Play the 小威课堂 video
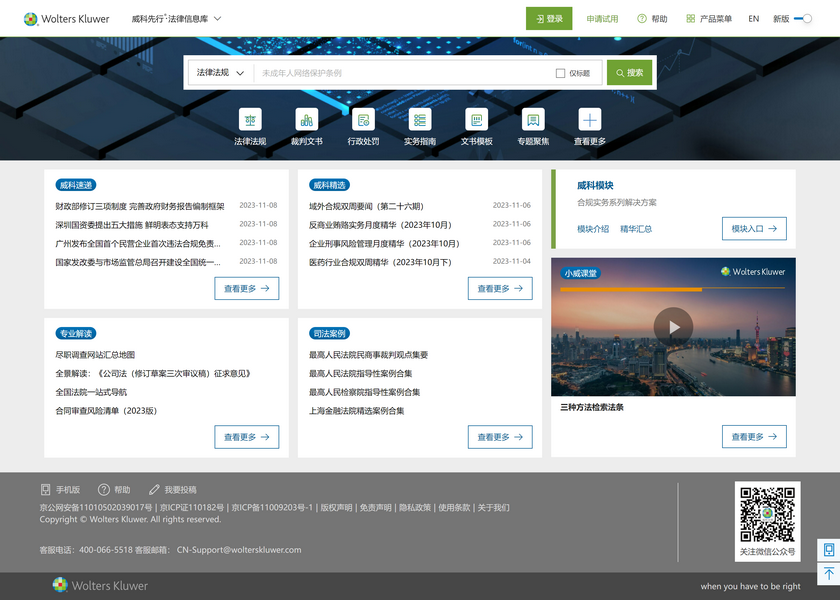The width and height of the screenshot is (840, 600). tap(673, 326)
